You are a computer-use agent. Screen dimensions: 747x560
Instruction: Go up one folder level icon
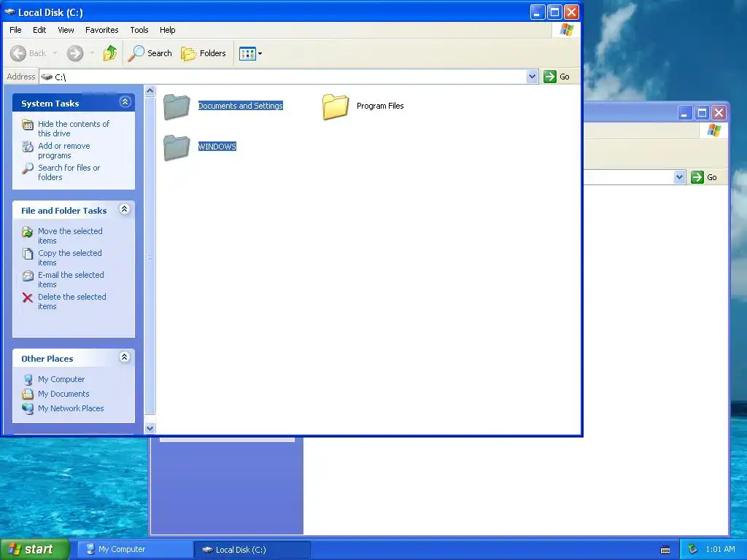[x=110, y=53]
